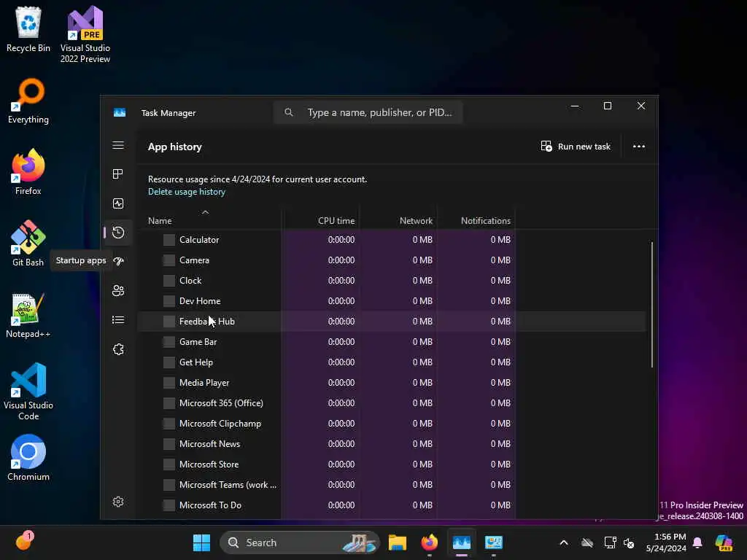The height and width of the screenshot is (560, 747).
Task: Select Visual Studio 2022 Preview desktop shortcut
Action: click(x=85, y=34)
